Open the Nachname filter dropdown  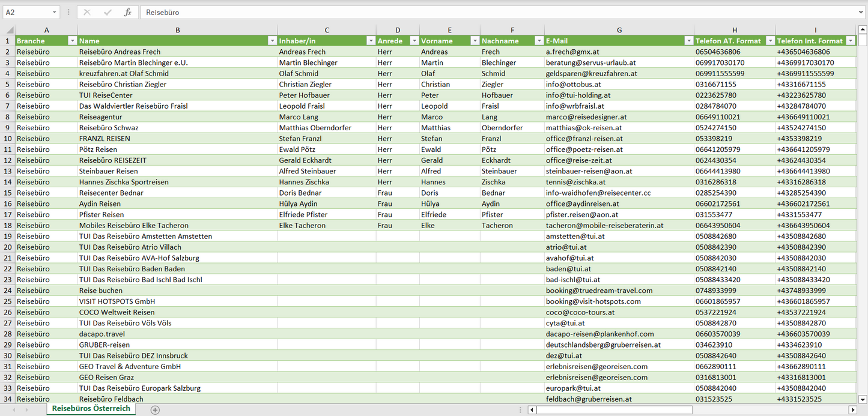point(539,41)
